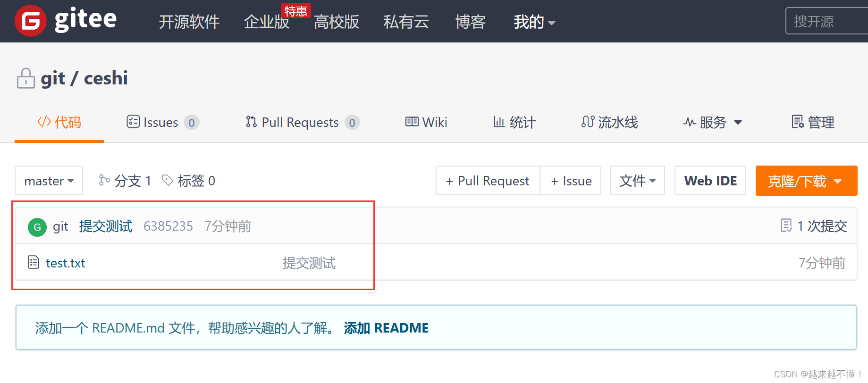The height and width of the screenshot is (383, 868).
Task: Click the 1 次提交 commits link
Action: click(822, 226)
